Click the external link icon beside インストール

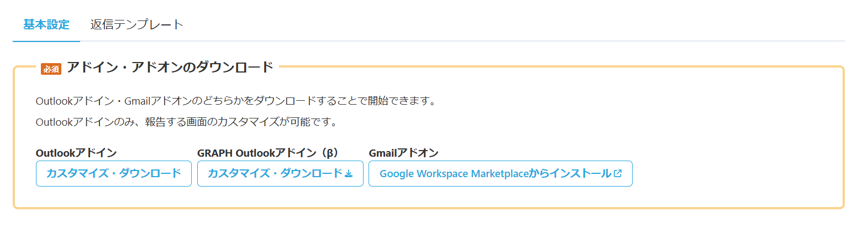tap(618, 173)
